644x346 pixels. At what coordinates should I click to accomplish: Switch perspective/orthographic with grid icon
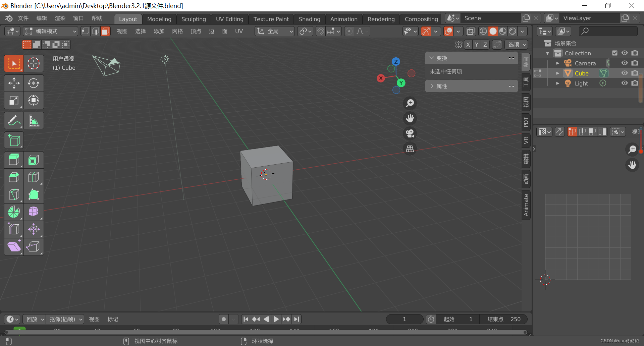click(x=410, y=149)
